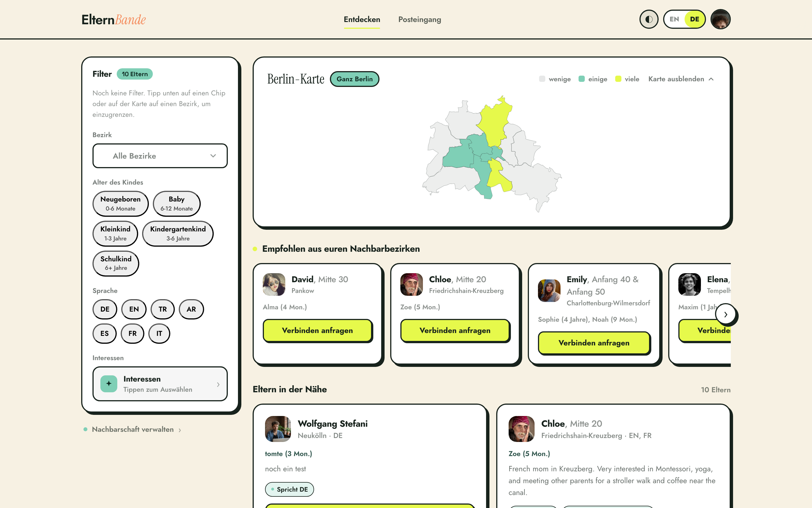812x508 pixels.
Task: Click the tomte (3 Mon.) child label
Action: (x=288, y=454)
